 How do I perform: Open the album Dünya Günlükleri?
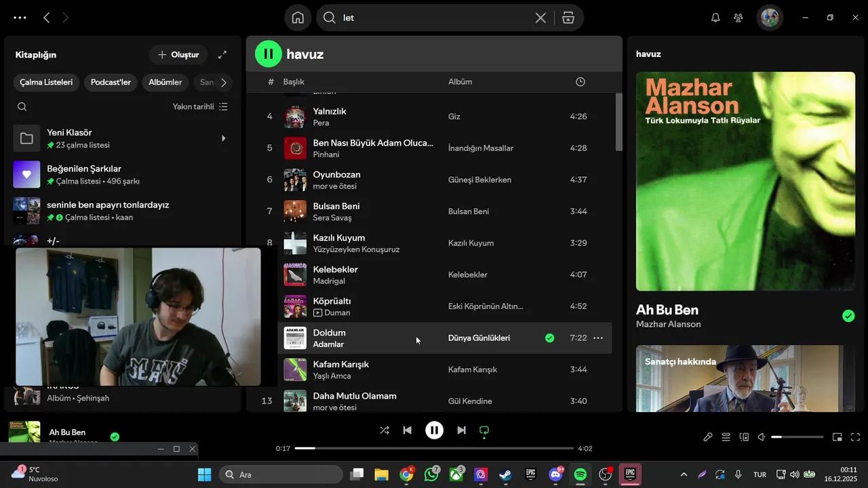tap(479, 338)
